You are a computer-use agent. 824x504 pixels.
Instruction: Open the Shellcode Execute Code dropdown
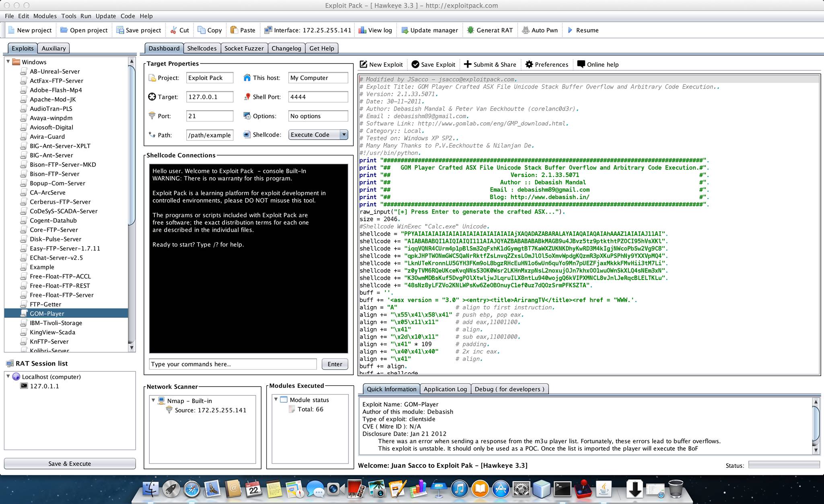(x=318, y=135)
